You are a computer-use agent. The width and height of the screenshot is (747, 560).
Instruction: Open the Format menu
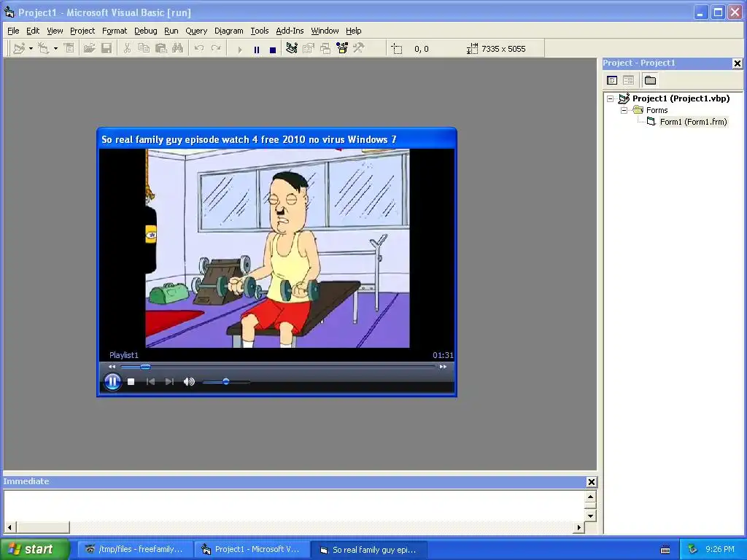pyautogui.click(x=115, y=31)
